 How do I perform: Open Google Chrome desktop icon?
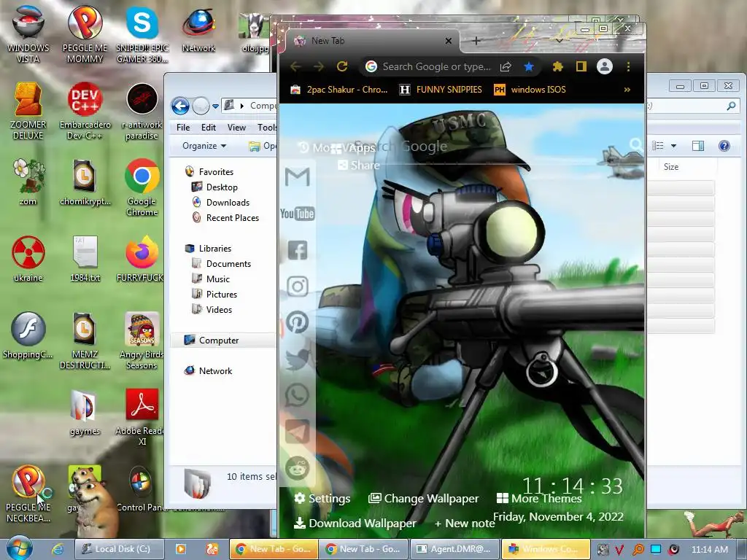[142, 187]
